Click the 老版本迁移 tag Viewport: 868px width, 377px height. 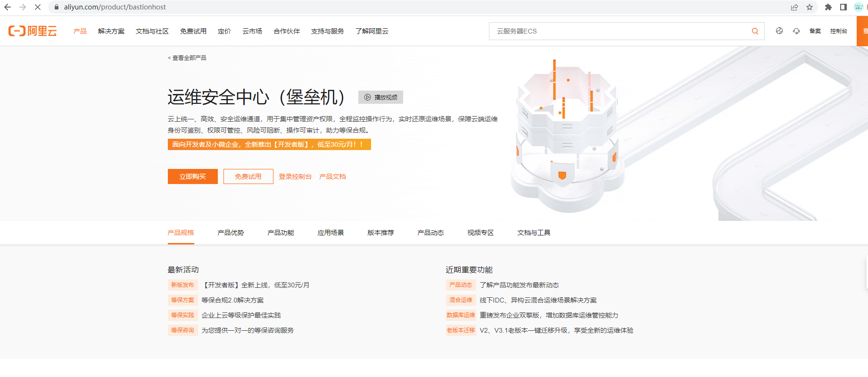click(x=461, y=330)
